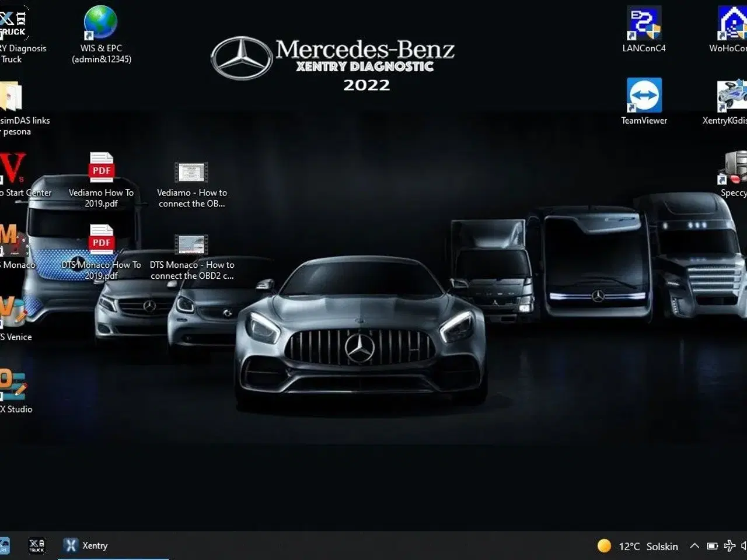Viewport: 747px width, 560px height.
Task: Click battery status tray icon
Action: (712, 546)
